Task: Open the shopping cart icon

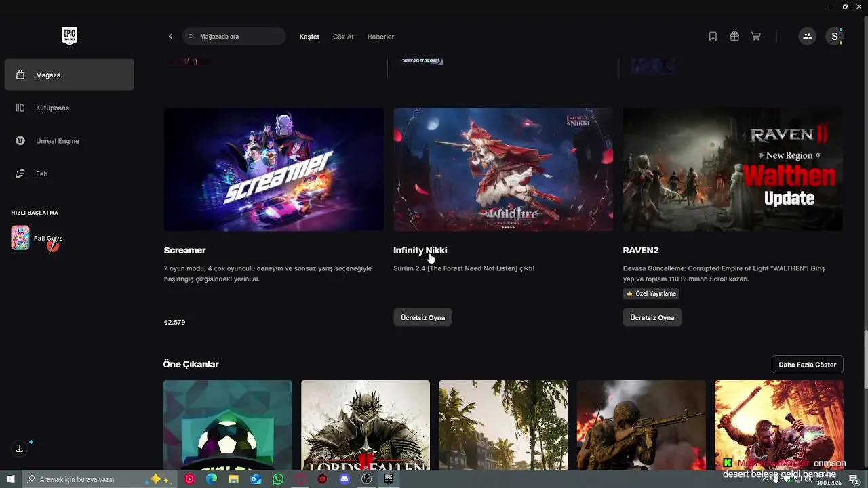Action: [755, 37]
